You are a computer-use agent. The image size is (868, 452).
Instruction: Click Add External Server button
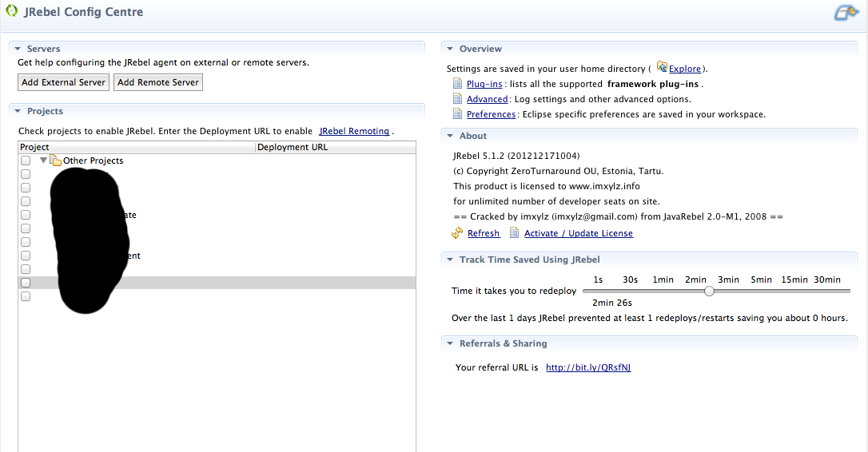(x=63, y=82)
